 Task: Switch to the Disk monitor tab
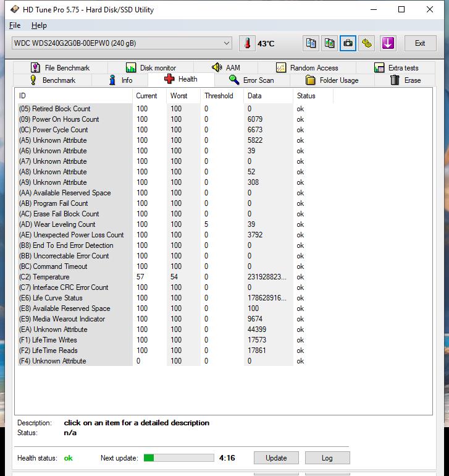click(151, 68)
